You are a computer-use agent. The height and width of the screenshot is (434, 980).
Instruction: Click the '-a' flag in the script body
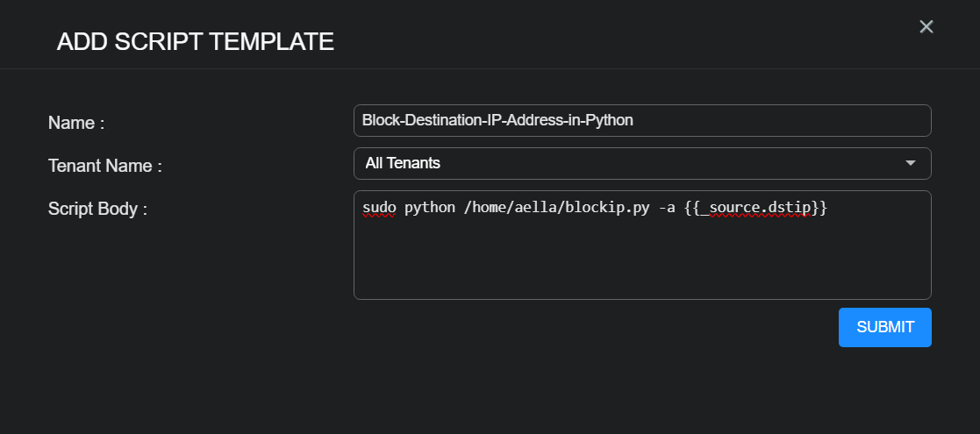coord(666,209)
